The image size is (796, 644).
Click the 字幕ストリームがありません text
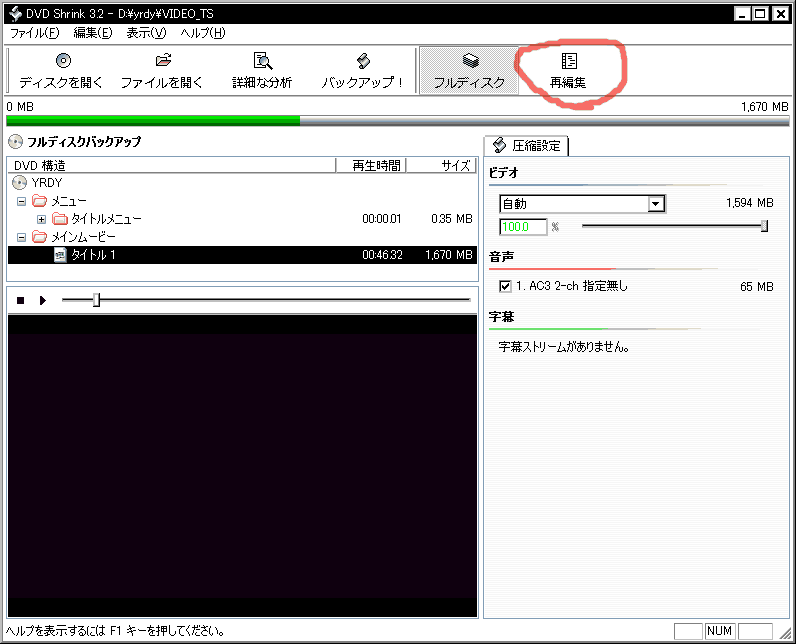click(564, 347)
